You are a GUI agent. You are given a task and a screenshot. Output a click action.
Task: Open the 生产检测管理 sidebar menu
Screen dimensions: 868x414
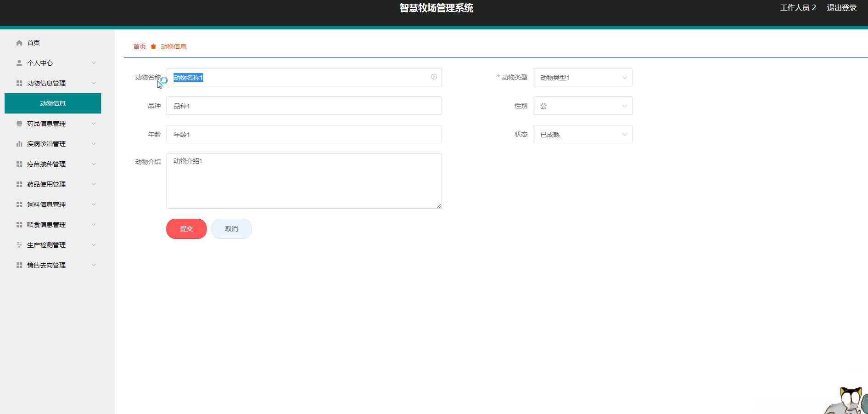[x=53, y=245]
